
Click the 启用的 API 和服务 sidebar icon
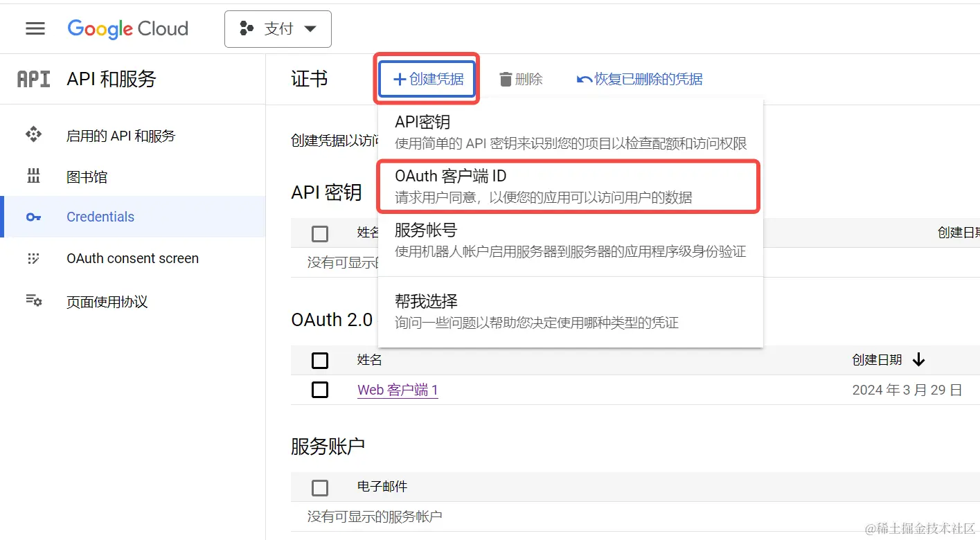pyautogui.click(x=33, y=135)
